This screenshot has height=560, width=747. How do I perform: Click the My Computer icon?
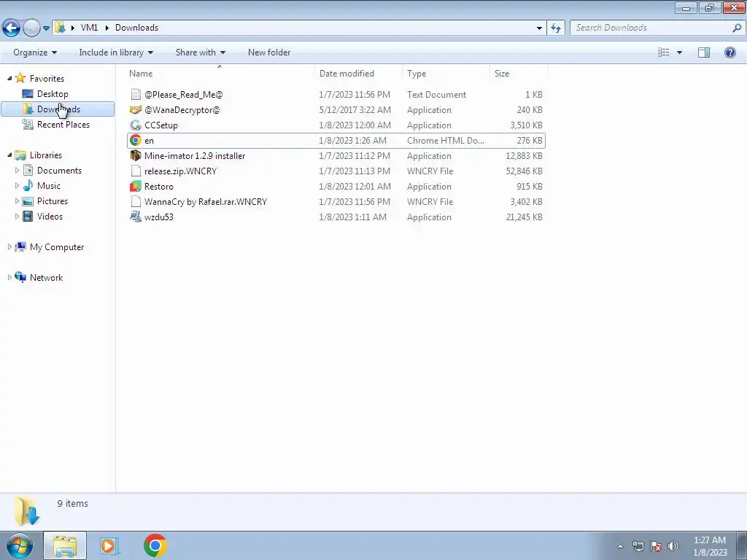(x=20, y=246)
